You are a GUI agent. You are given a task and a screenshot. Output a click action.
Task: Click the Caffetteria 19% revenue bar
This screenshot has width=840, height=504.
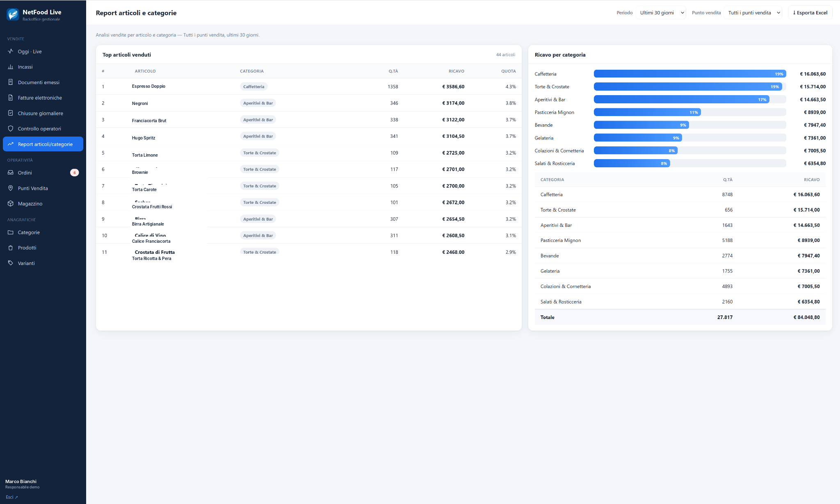point(690,74)
